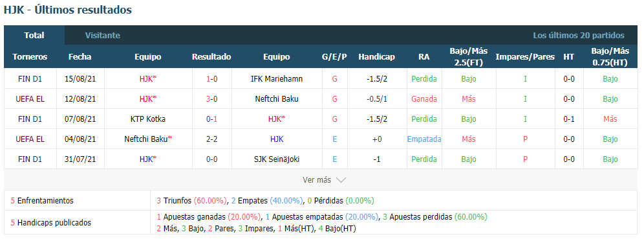
Task: Click the Ver más text
Action: (317, 180)
